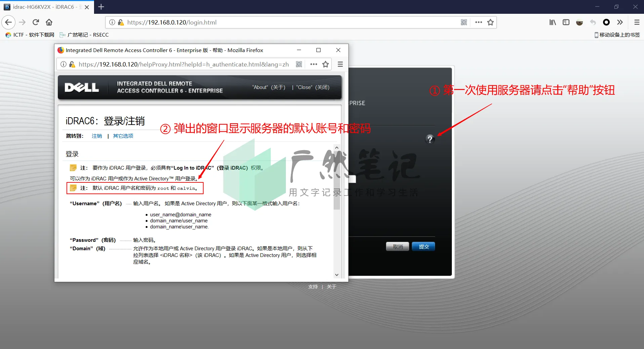
Task: Click the help question mark button on login panel
Action: pos(430,139)
